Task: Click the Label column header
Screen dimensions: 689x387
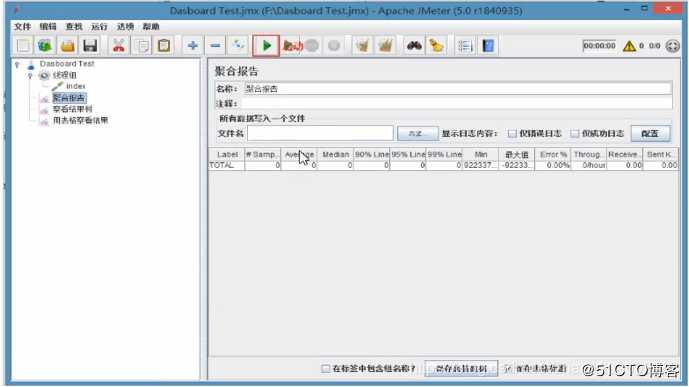Action: click(227, 155)
